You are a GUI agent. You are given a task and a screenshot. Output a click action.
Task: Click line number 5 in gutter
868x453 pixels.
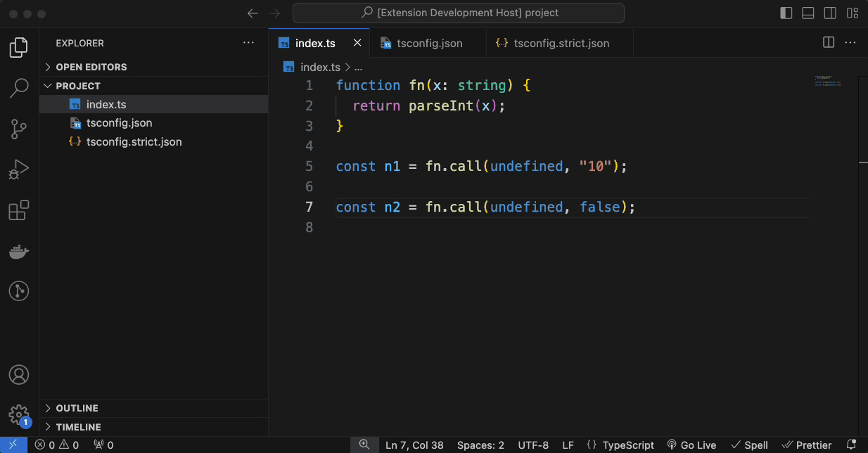[309, 167]
